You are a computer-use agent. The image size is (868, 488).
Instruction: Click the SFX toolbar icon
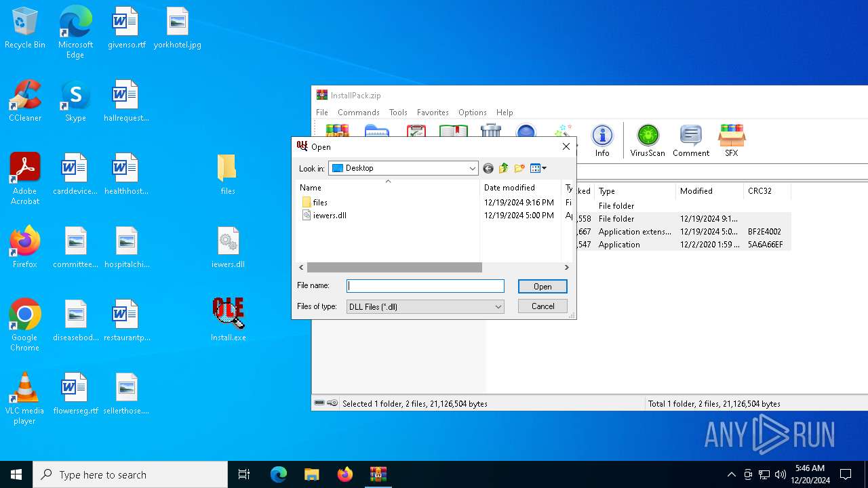point(731,140)
